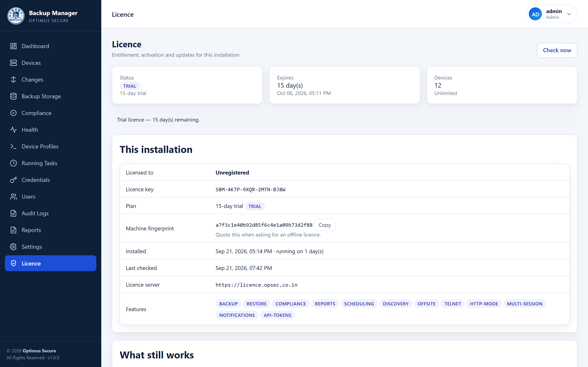Open Devices via its server icon
588x367 pixels.
pyautogui.click(x=13, y=63)
